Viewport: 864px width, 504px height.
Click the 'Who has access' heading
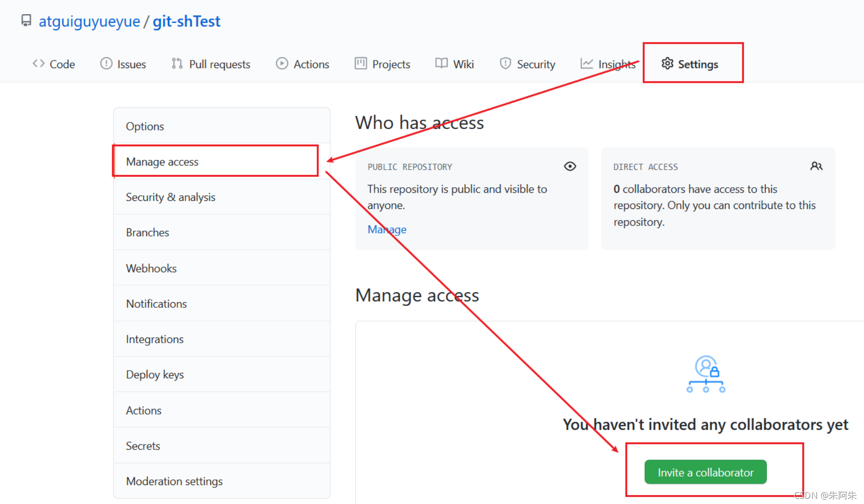coord(419,123)
